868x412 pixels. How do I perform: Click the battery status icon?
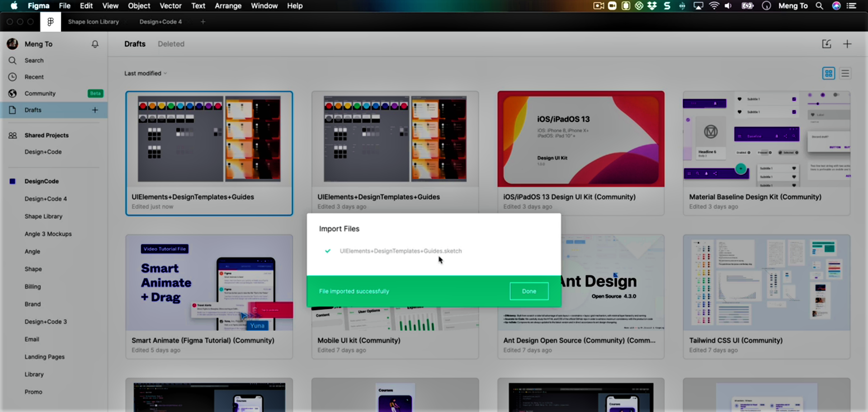pyautogui.click(x=748, y=6)
